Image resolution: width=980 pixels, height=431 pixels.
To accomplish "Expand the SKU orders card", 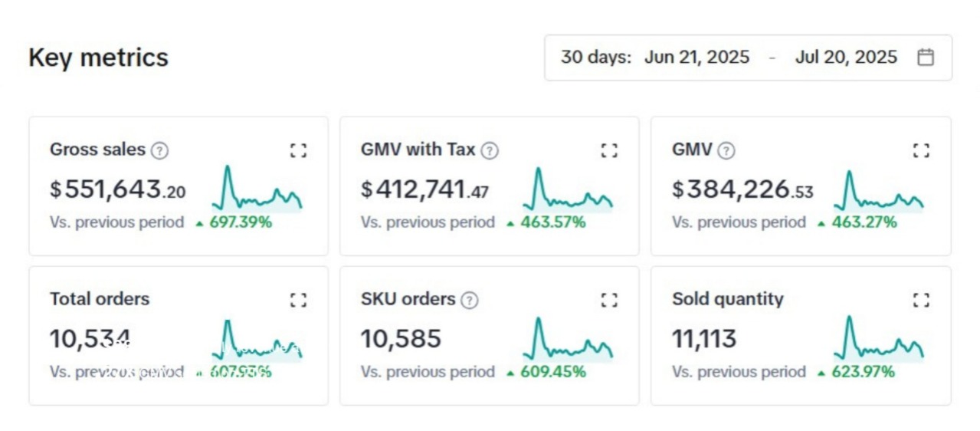I will click(609, 300).
